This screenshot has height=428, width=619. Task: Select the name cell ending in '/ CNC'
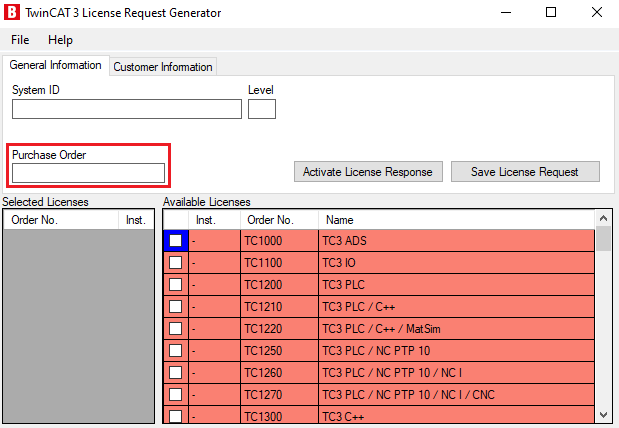[456, 395]
